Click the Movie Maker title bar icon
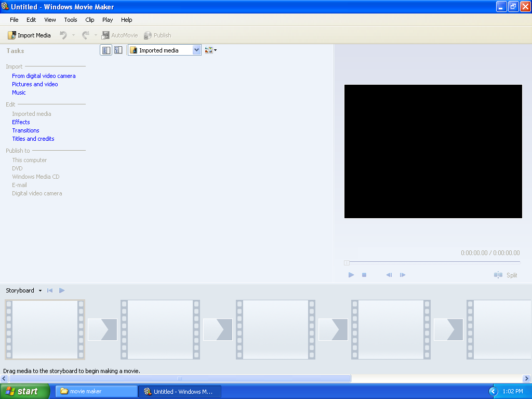Screen dimensions: 532x399 coord(5,6)
